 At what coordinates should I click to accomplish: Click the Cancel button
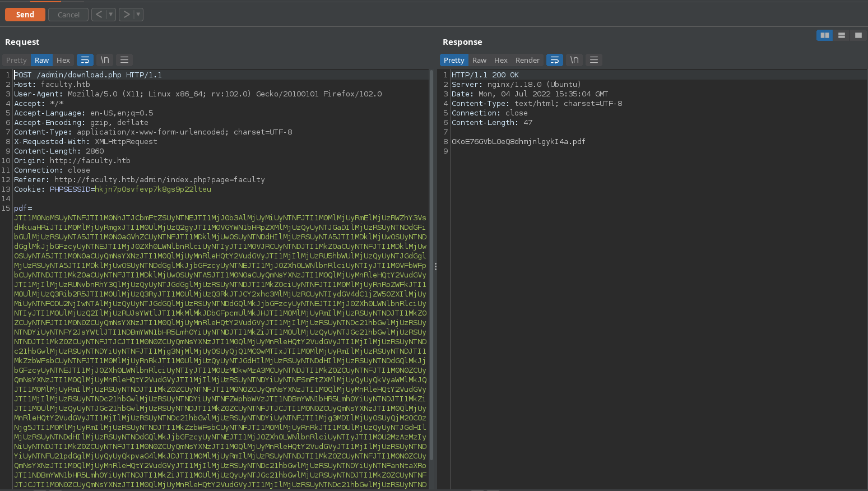coord(68,15)
